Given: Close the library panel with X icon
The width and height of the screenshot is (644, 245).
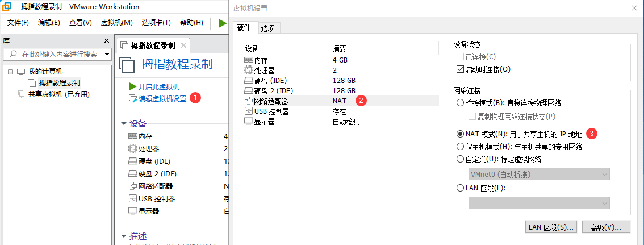Looking at the screenshot, I should [x=106, y=41].
